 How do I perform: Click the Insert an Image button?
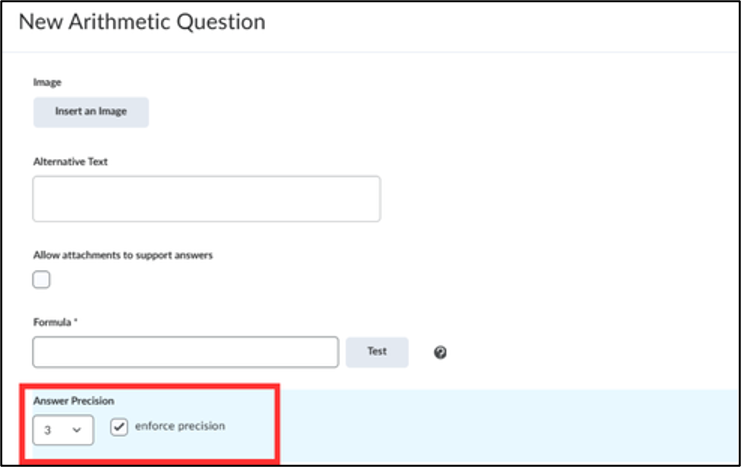tap(91, 112)
